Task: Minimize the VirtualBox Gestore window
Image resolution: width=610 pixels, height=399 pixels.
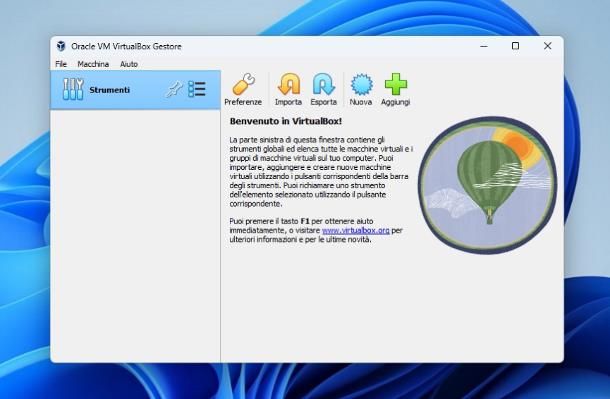Action: 484,46
